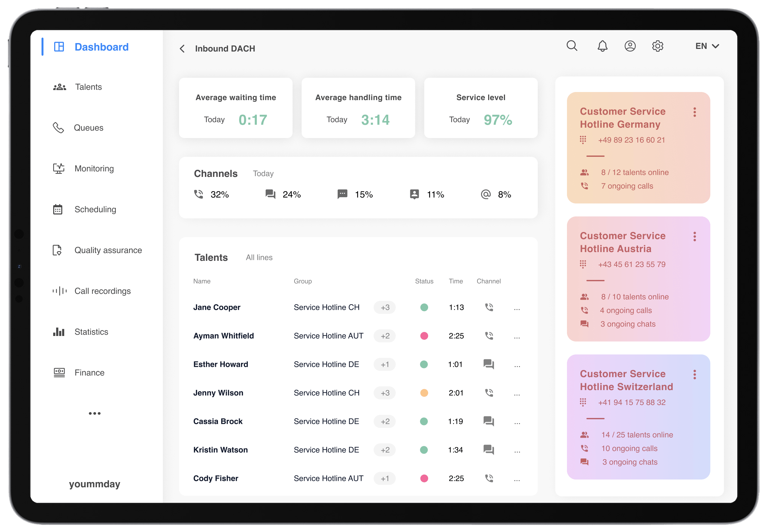This screenshot has width=770, height=532.
Task: Open the three-dot menu on Hotline Germany card
Action: coord(694,112)
